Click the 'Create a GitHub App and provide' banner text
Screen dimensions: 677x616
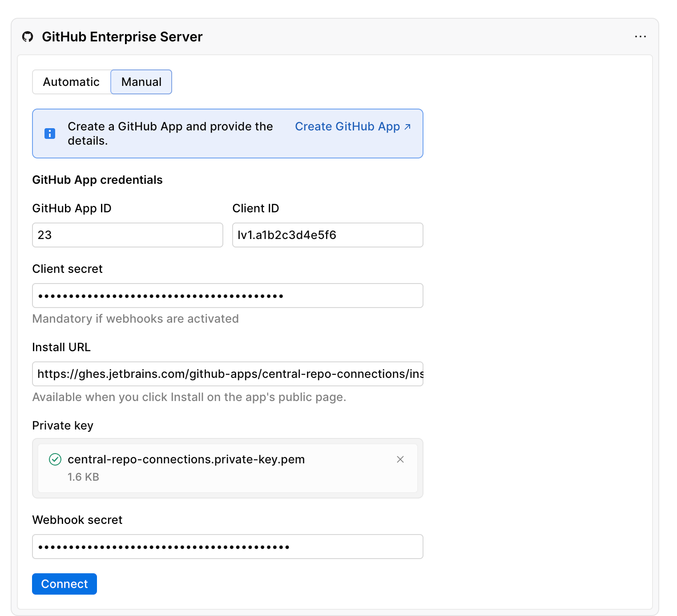[x=170, y=134]
